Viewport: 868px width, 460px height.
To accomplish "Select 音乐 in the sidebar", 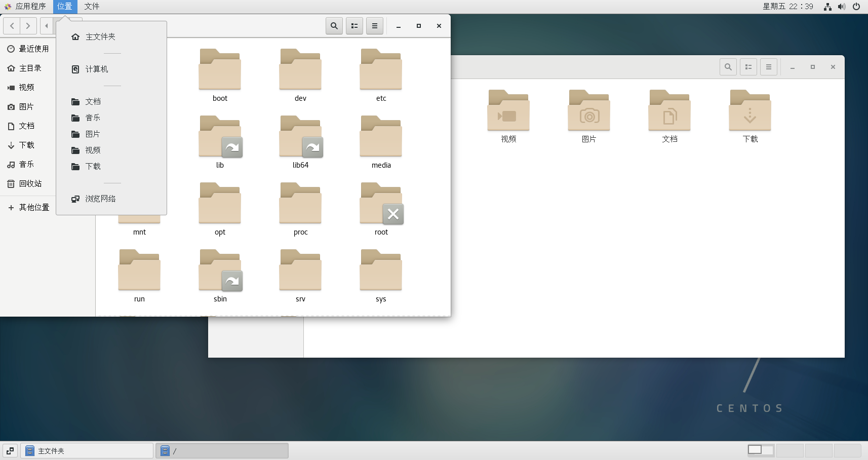I will point(28,164).
